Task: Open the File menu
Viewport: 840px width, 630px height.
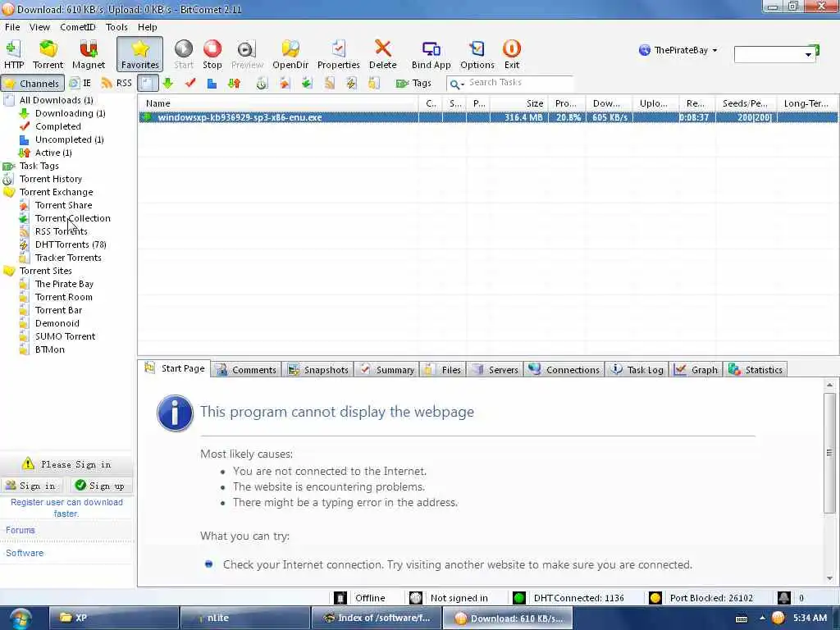Action: pyautogui.click(x=12, y=27)
